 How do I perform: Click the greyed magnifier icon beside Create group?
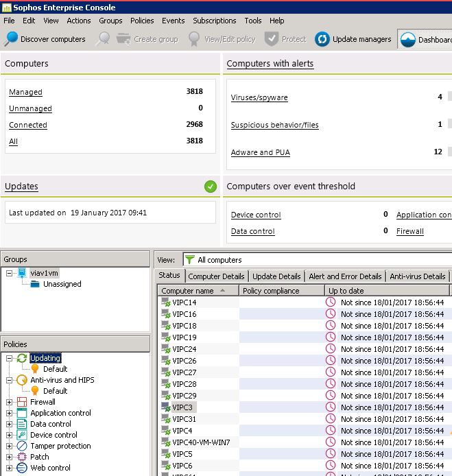(103, 39)
